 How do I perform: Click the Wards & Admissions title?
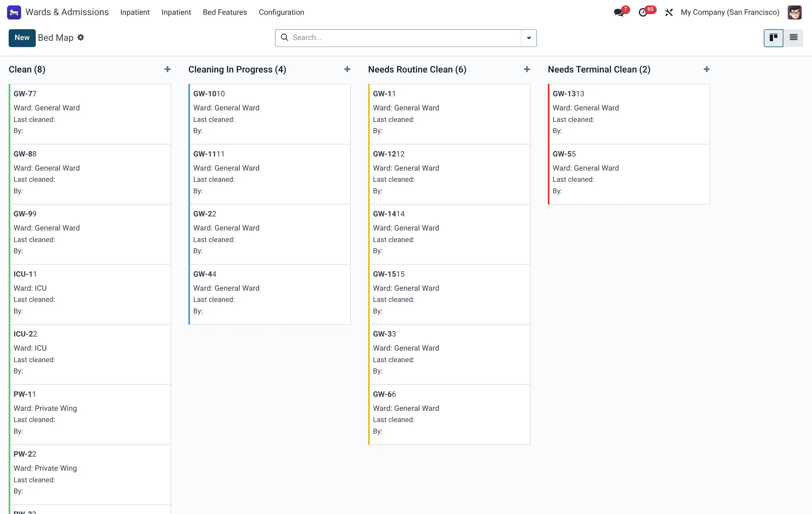pyautogui.click(x=67, y=12)
